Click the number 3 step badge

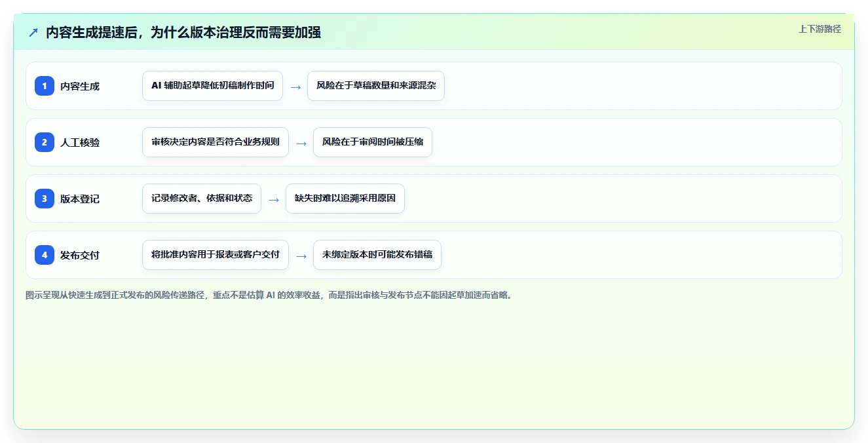[x=45, y=199]
